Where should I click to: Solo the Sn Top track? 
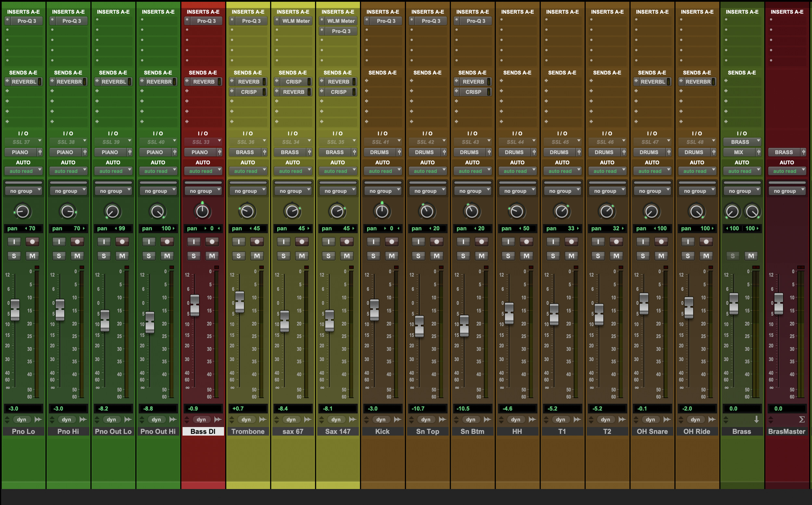(x=418, y=256)
